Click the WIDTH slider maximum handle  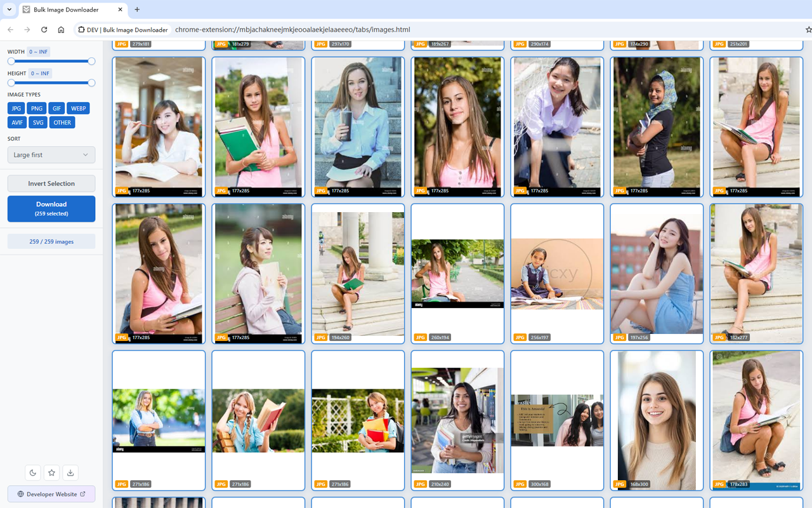coord(91,62)
